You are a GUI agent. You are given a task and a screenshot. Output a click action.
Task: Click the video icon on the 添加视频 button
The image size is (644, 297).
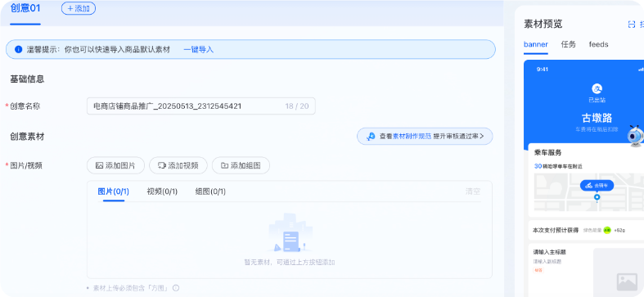tap(162, 165)
